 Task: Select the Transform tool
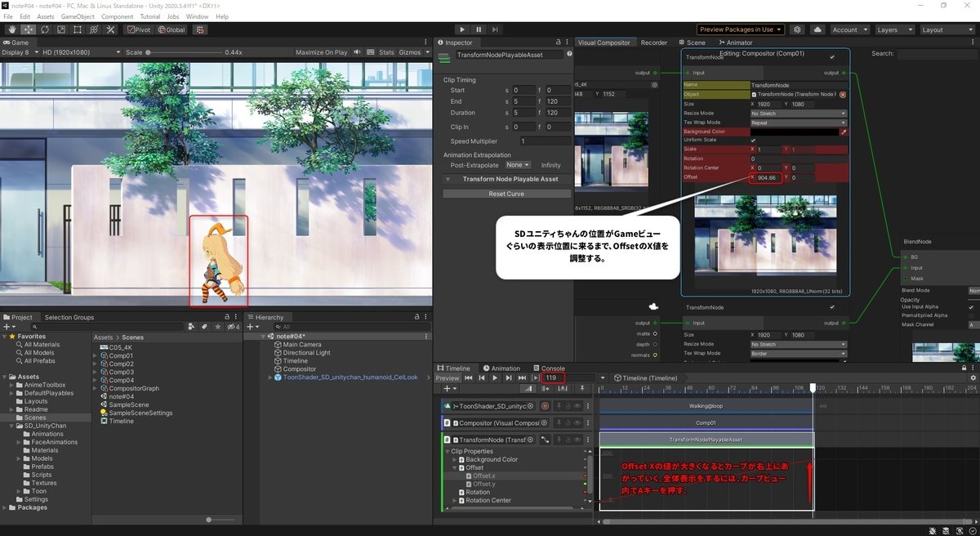coord(94,29)
